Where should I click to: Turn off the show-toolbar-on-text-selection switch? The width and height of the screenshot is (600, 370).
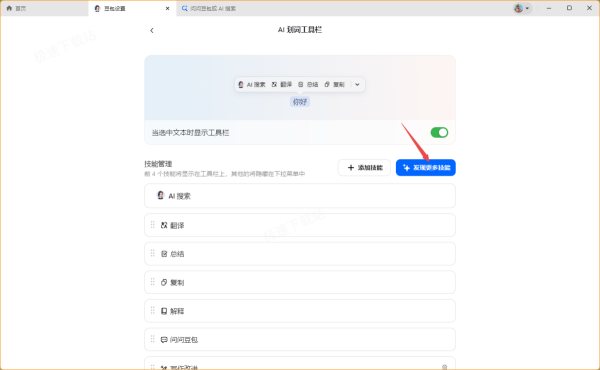(x=439, y=132)
